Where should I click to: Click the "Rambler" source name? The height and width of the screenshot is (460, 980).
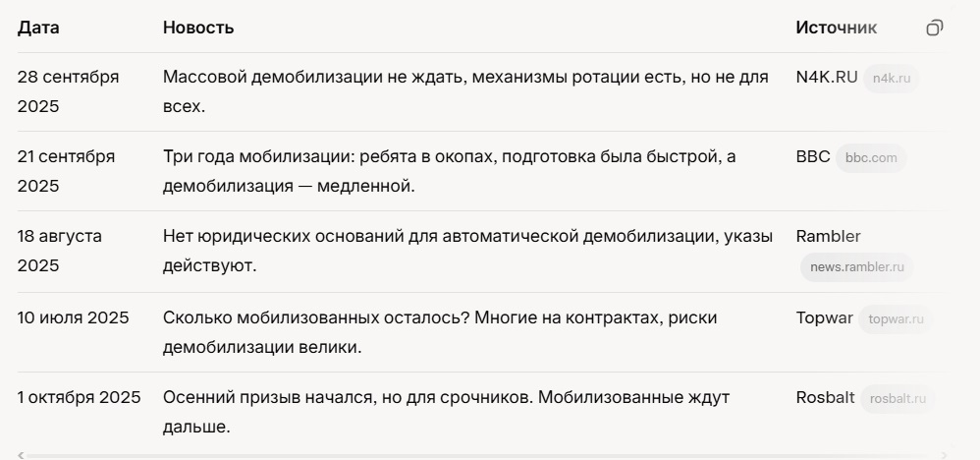828,236
